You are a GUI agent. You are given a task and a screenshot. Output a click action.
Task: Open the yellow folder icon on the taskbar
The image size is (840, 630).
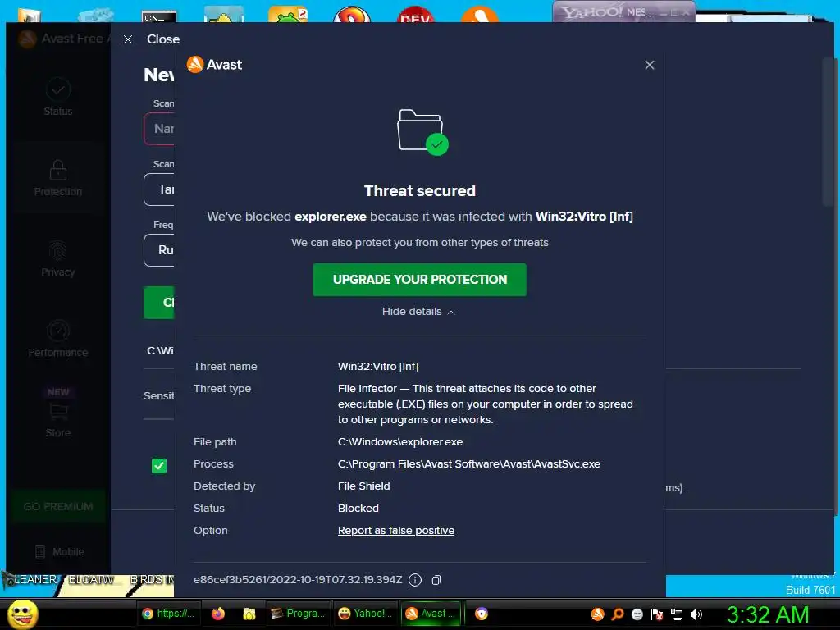click(x=249, y=614)
